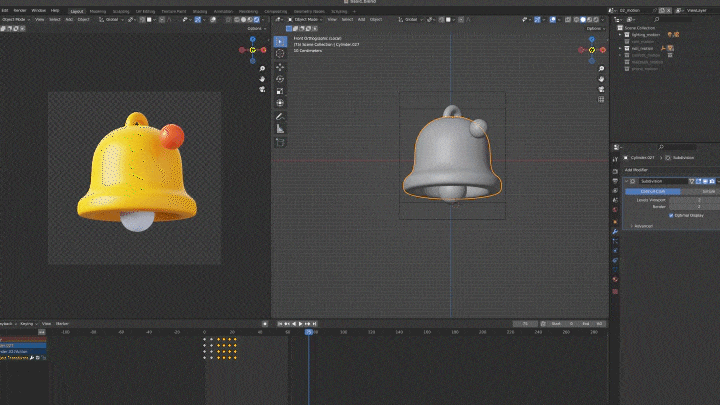Select the Transform tool
The height and width of the screenshot is (405, 720).
280,103
